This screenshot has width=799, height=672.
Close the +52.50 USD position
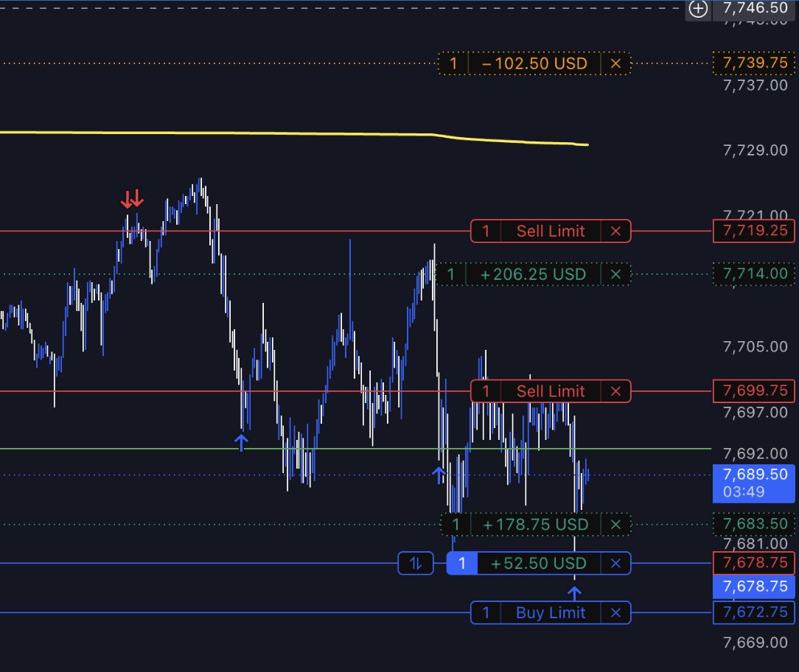click(615, 564)
